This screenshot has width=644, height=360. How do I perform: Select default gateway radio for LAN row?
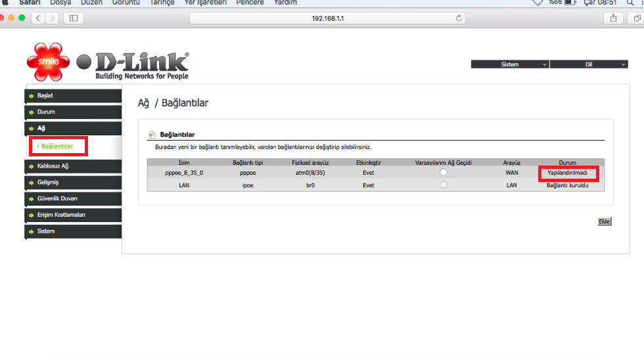pyautogui.click(x=443, y=185)
